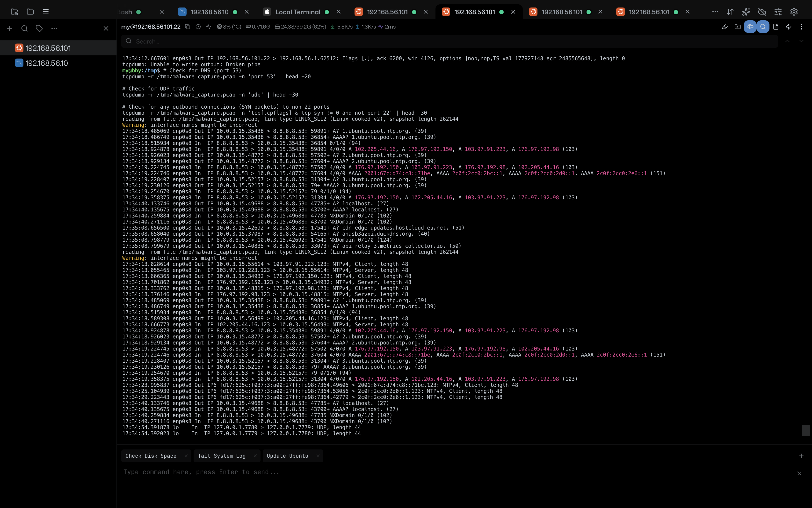The image size is (812, 508).
Task: Focus the terminal Search field
Action: 449,41
